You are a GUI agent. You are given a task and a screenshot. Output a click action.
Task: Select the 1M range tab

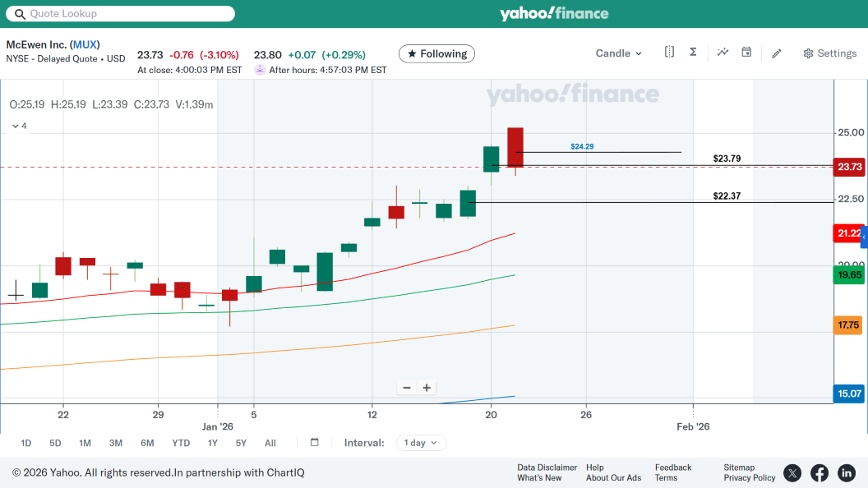pos(85,444)
